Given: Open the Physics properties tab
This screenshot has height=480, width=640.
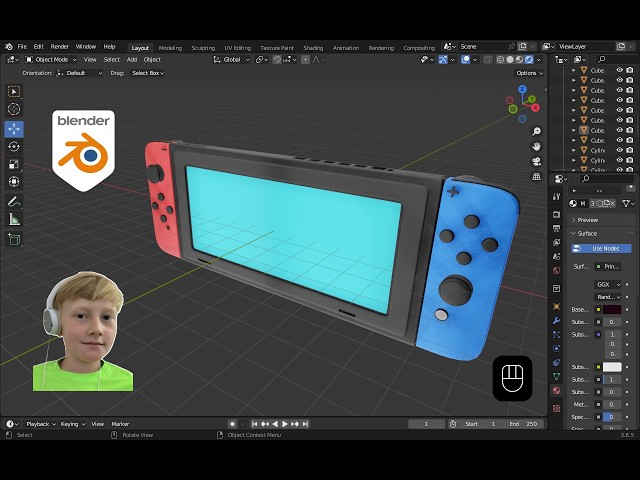Looking at the screenshot, I should [556, 349].
